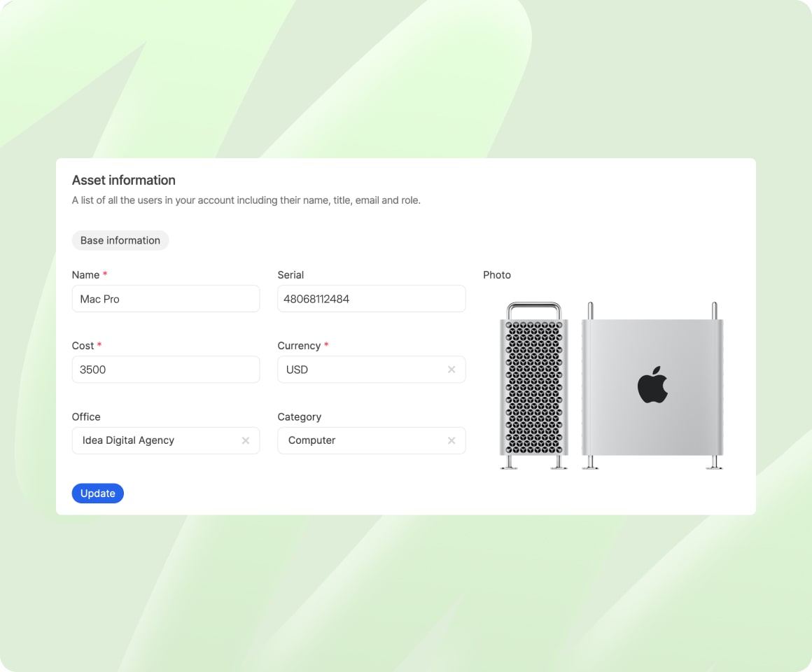
Task: Click the Mac Pro front grille photo
Action: pyautogui.click(x=533, y=386)
